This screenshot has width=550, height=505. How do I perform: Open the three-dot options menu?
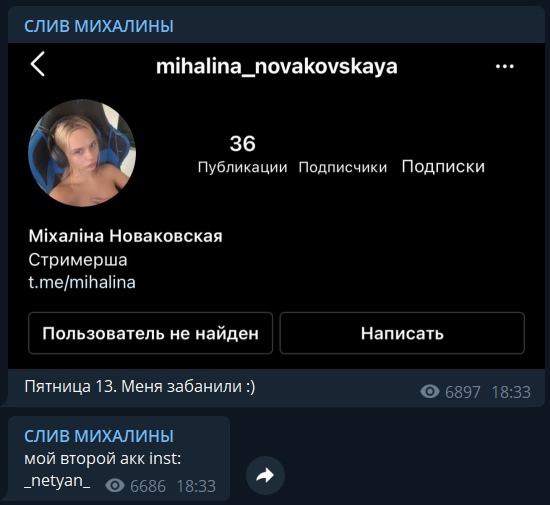pos(504,66)
